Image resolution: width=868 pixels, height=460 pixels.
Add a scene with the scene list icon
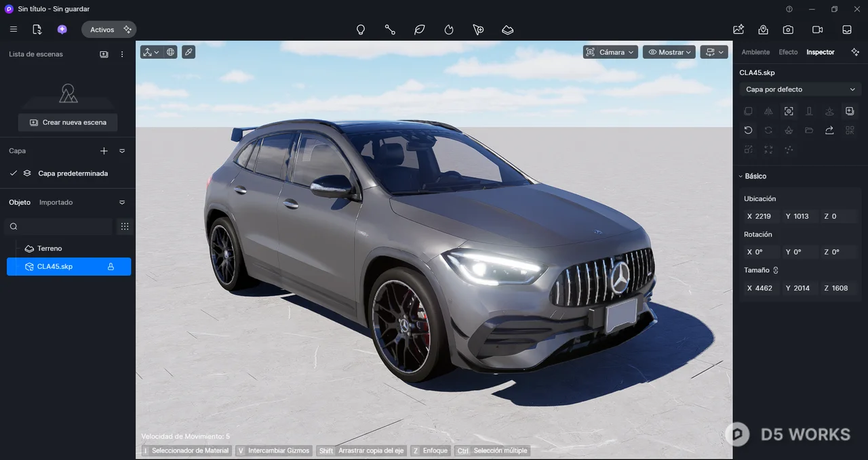(x=104, y=54)
